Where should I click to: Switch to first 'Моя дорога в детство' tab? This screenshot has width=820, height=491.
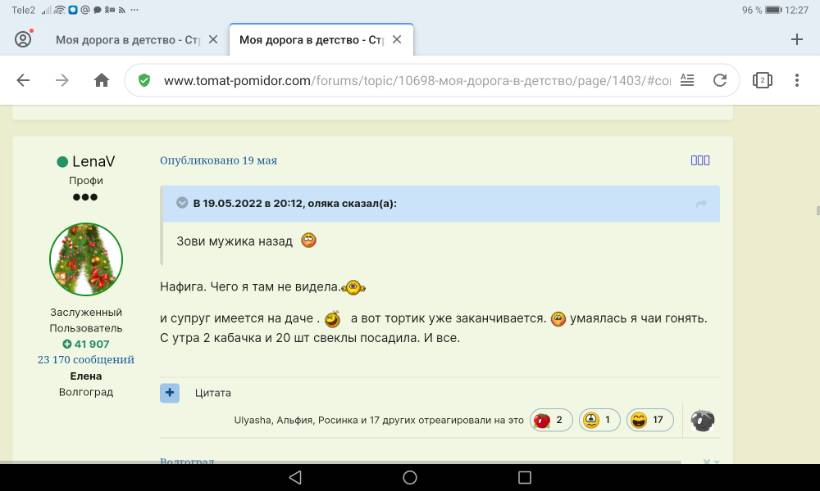pyautogui.click(x=127, y=40)
